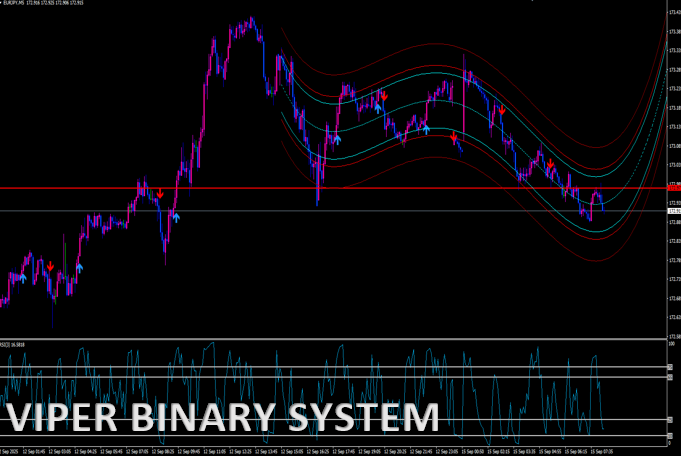Select the red horizontal level line
Image resolution: width=681 pixels, height=456 pixels.
(333, 188)
